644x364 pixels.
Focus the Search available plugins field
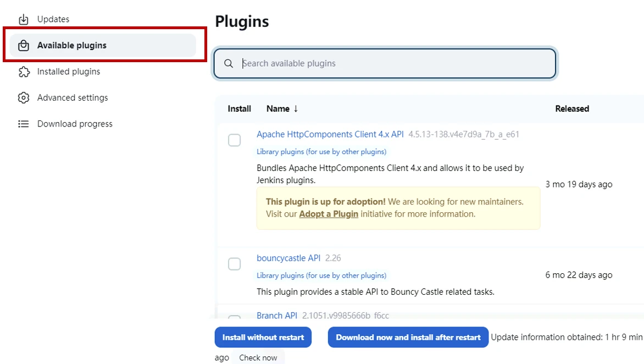(x=396, y=64)
